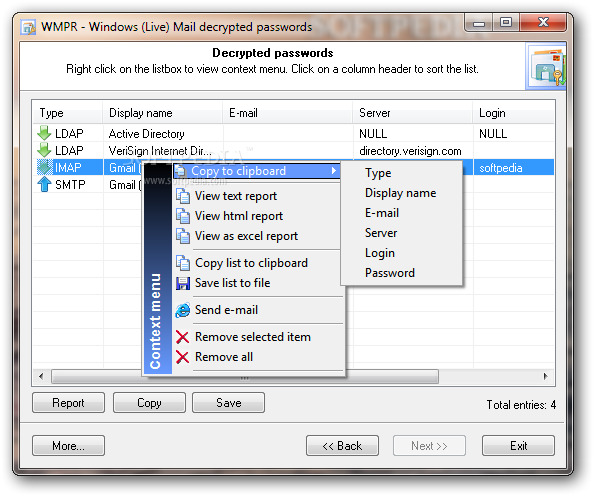Maximize the WMPR window

tap(505, 22)
